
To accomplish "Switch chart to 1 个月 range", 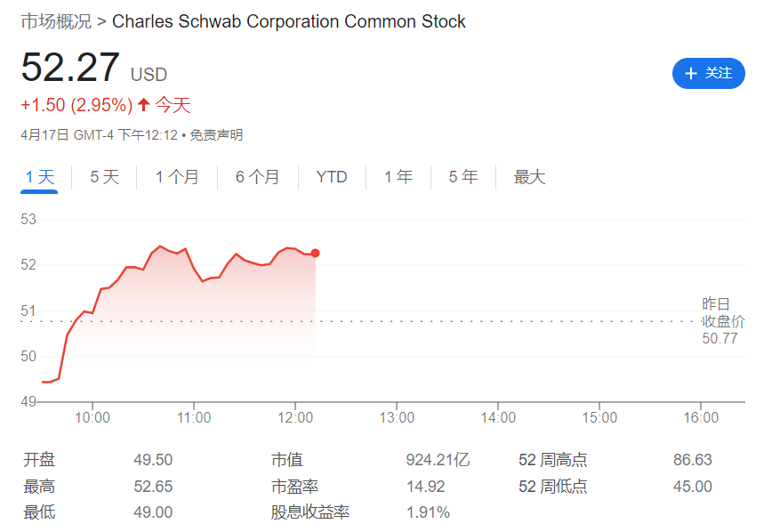I will 177,177.
